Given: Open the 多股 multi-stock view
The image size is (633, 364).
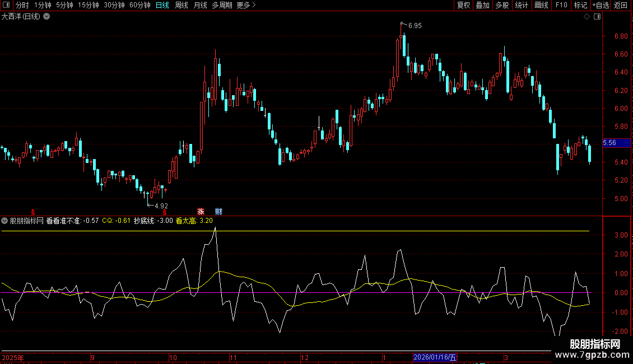Looking at the screenshot, I should pos(502,5).
